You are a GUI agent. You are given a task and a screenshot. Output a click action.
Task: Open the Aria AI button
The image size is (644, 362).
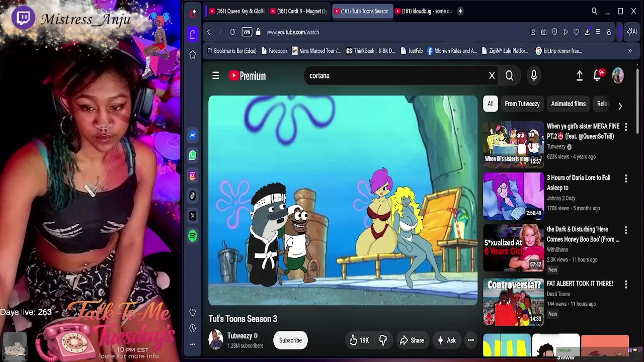pyautogui.click(x=631, y=32)
